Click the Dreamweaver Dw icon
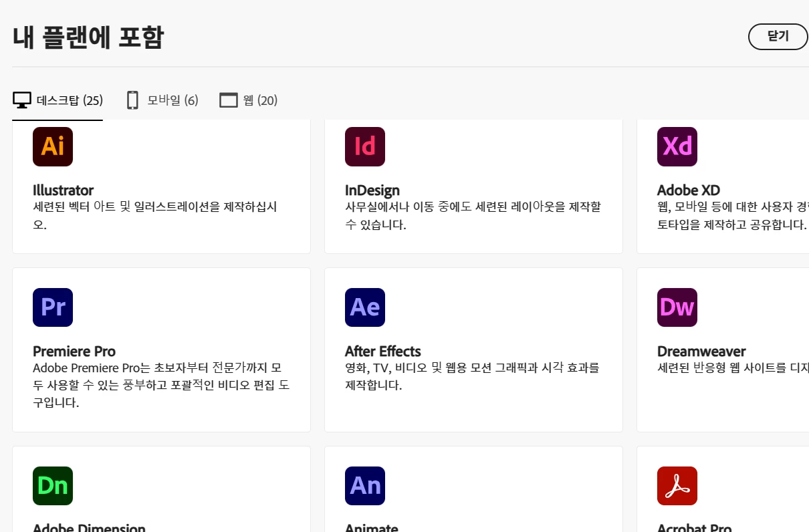Screen dimensions: 809x532 click(x=677, y=307)
